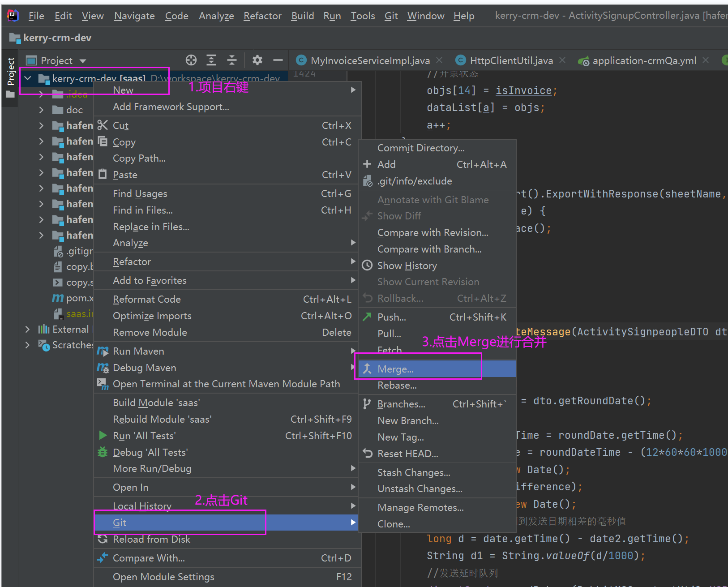The image size is (728, 587).
Task: Close the HttpClientUtil.java tab
Action: pyautogui.click(x=562, y=60)
